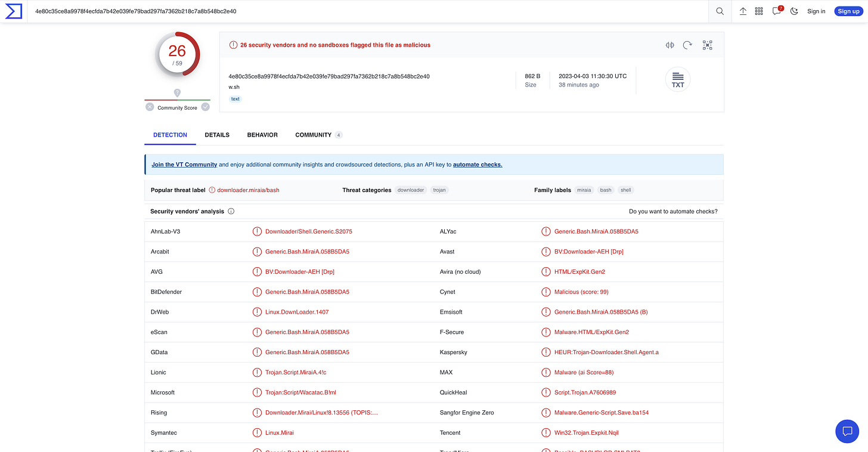Click the Tencent detection alert icon

coord(546,433)
